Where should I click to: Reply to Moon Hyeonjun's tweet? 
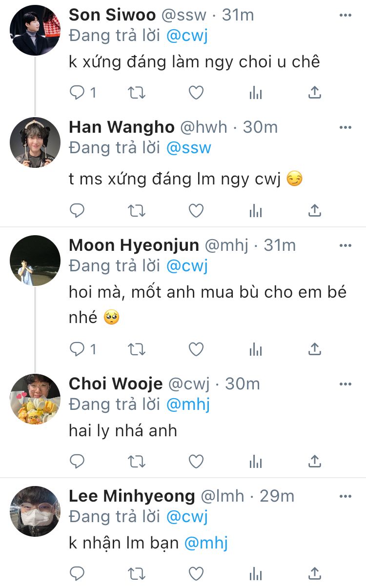click(77, 349)
